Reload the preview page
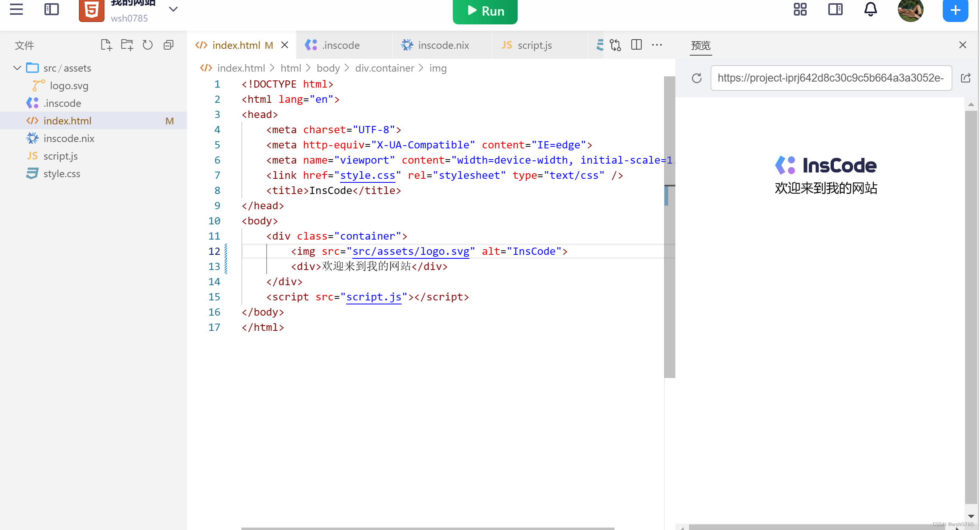Image resolution: width=980 pixels, height=530 pixels. pos(697,78)
